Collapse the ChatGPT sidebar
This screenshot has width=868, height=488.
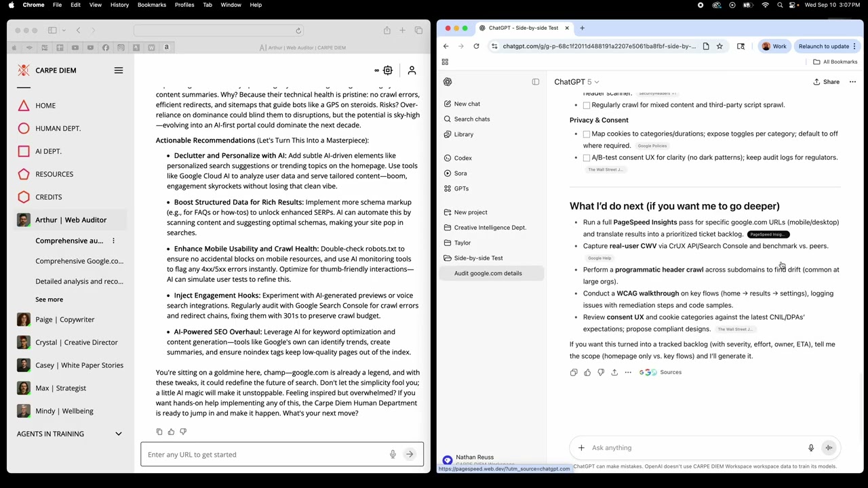(536, 82)
